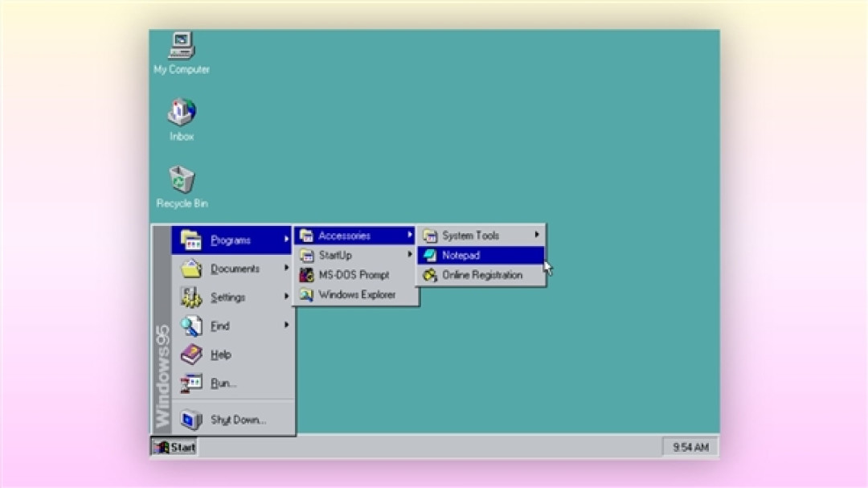Screen dimensions: 868x488
Task: Choose Windows Explorer menu entry
Action: click(x=355, y=295)
